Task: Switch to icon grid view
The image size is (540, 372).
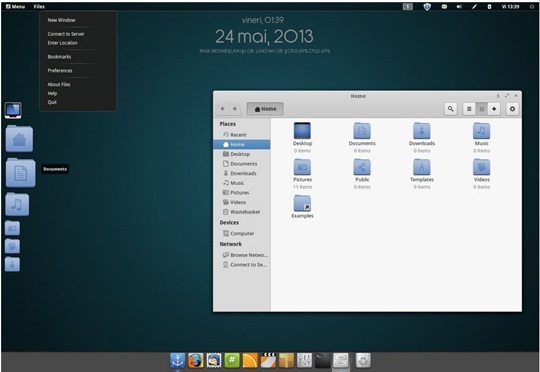Action: (x=481, y=109)
